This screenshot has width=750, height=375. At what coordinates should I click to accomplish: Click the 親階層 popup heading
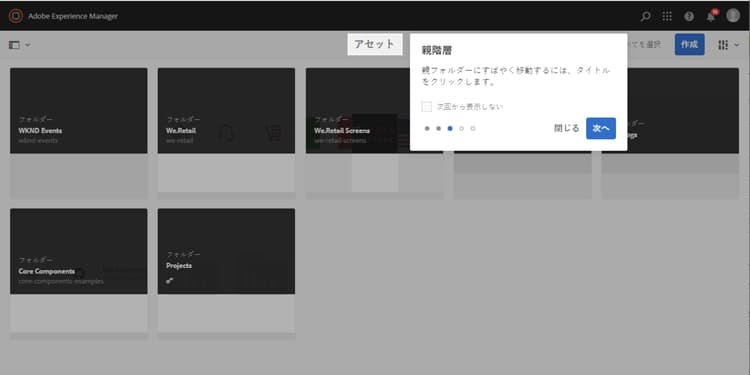[x=436, y=50]
